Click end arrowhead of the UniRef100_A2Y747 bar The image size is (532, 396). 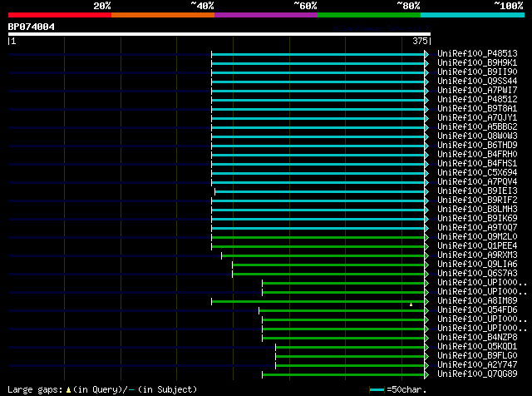pyautogui.click(x=426, y=366)
